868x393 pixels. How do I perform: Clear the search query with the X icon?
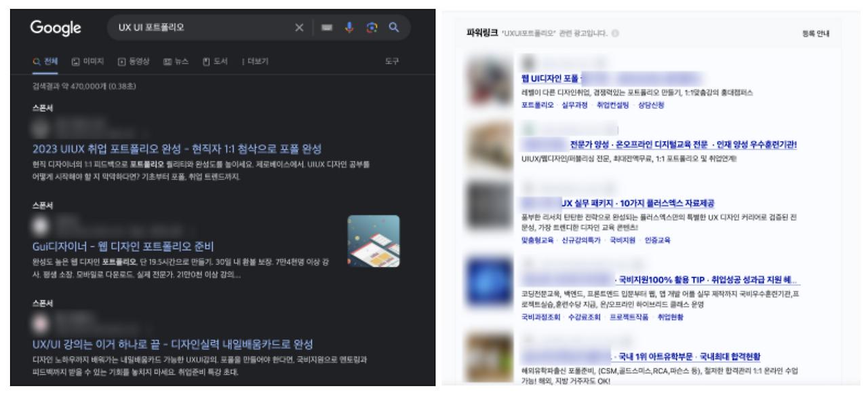tap(299, 28)
